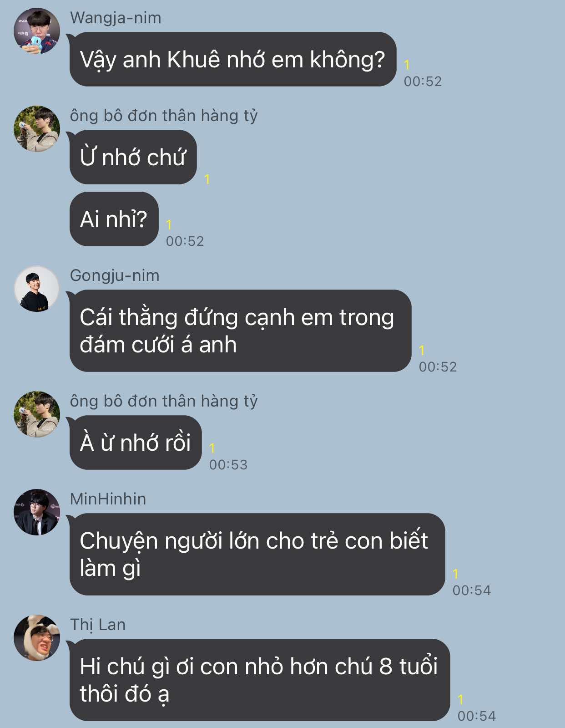Viewport: 565px width, 728px height.
Task: Open MinHinhin's avatar
Action: [37, 512]
